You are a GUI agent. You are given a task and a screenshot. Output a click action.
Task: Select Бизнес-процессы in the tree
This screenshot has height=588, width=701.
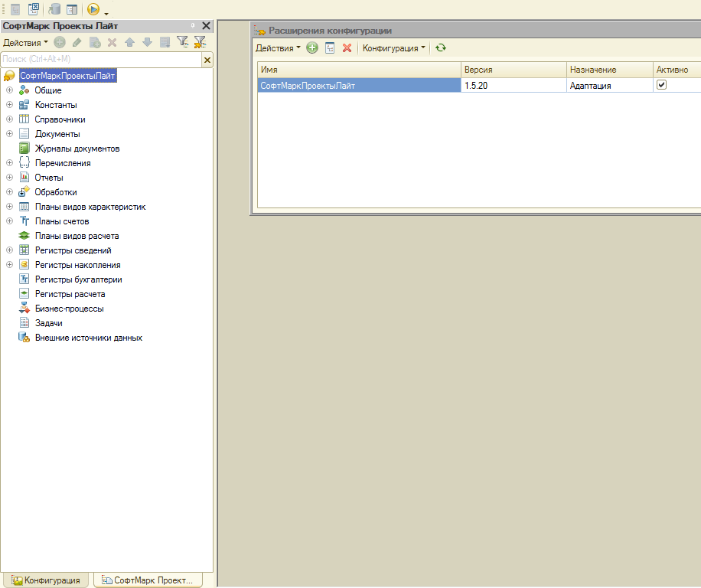click(70, 309)
